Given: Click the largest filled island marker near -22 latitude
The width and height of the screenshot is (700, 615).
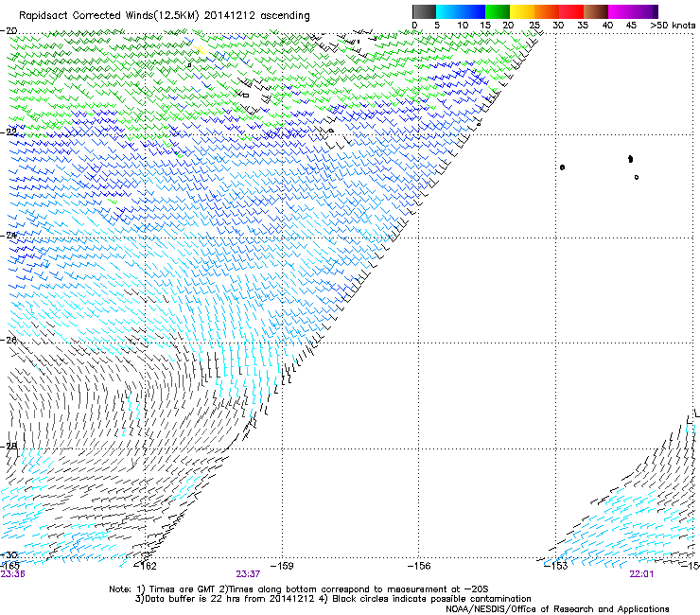Looking at the screenshot, I should (630, 159).
